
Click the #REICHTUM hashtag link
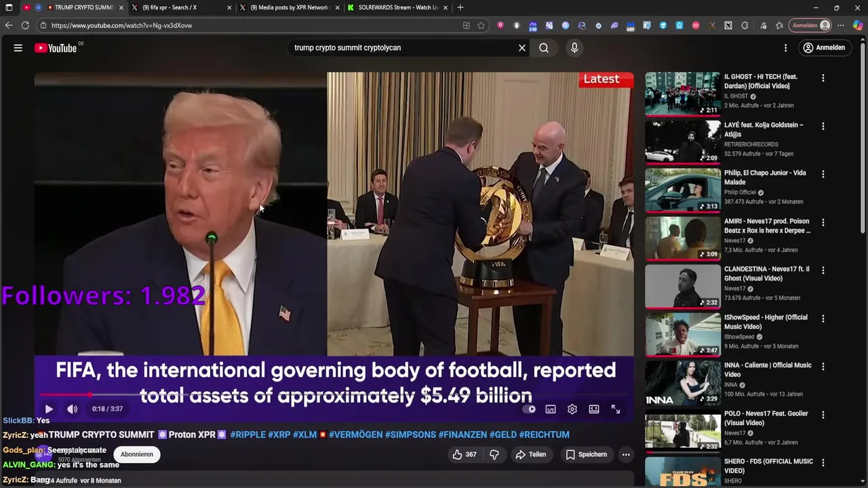(544, 434)
